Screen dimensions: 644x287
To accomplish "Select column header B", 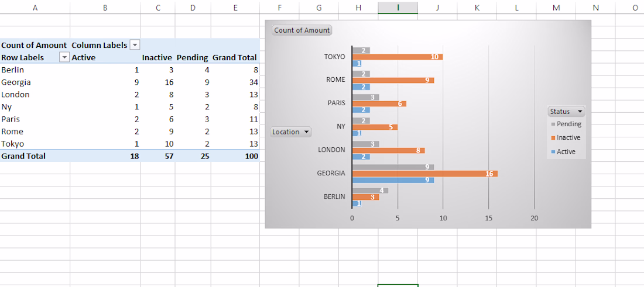I will click(x=105, y=8).
